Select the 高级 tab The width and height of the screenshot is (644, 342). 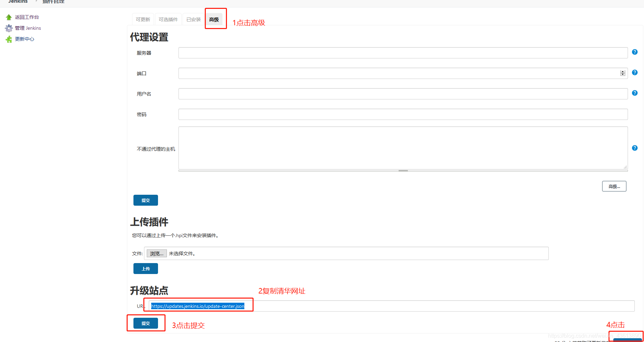click(214, 19)
